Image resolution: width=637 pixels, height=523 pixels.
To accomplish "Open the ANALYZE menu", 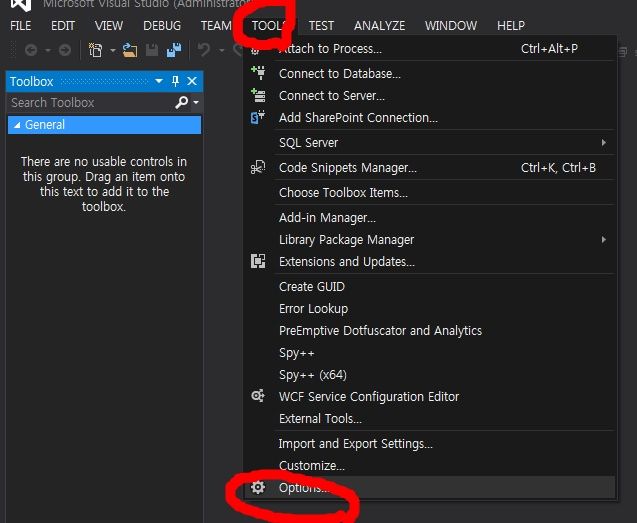I will coord(379,26).
